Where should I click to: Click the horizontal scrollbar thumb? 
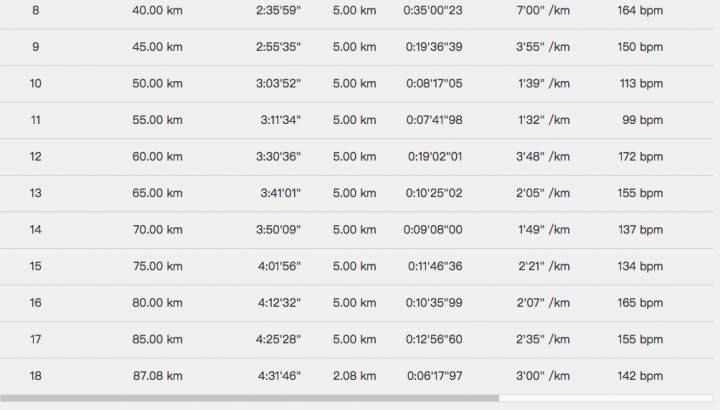pos(249,399)
